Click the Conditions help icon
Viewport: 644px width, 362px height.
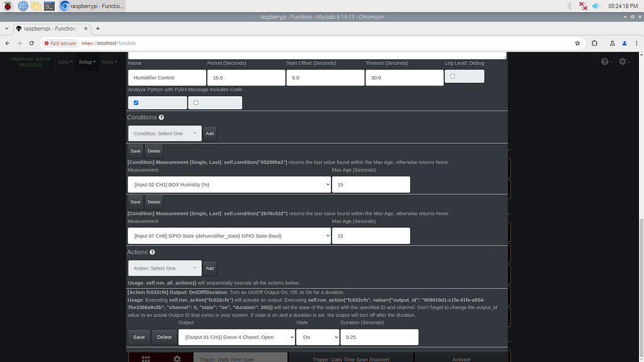coord(160,117)
